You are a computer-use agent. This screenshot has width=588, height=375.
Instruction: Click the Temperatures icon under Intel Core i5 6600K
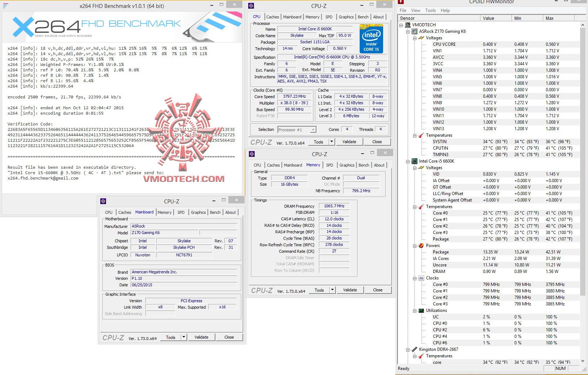[421, 207]
